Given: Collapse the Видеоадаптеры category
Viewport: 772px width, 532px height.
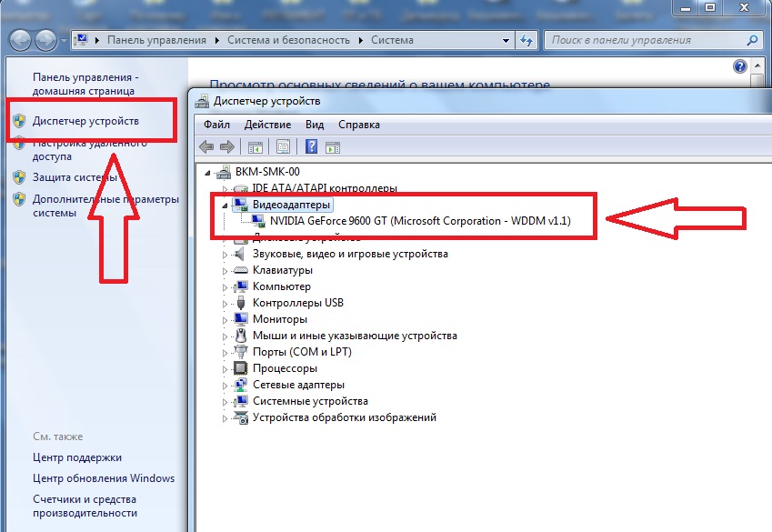Looking at the screenshot, I should (x=225, y=206).
